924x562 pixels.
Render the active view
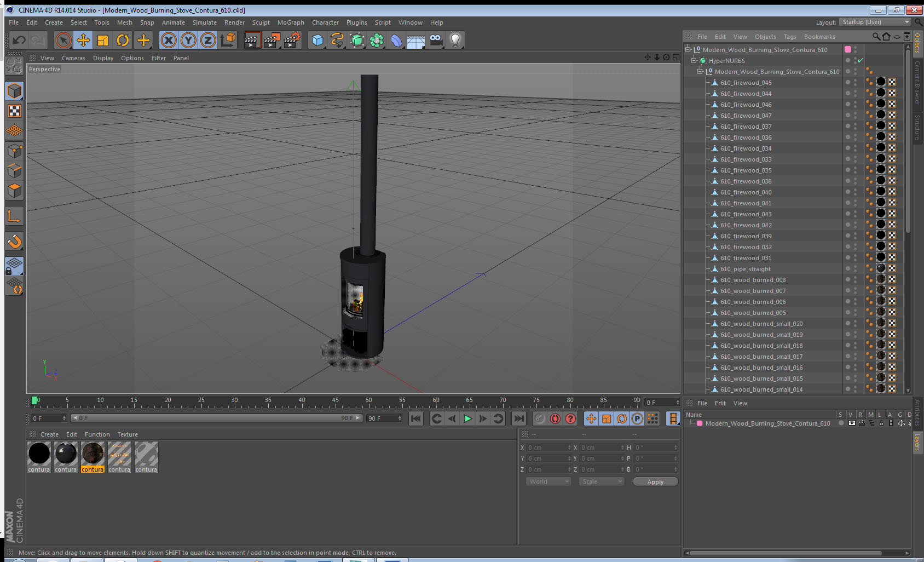tap(252, 40)
